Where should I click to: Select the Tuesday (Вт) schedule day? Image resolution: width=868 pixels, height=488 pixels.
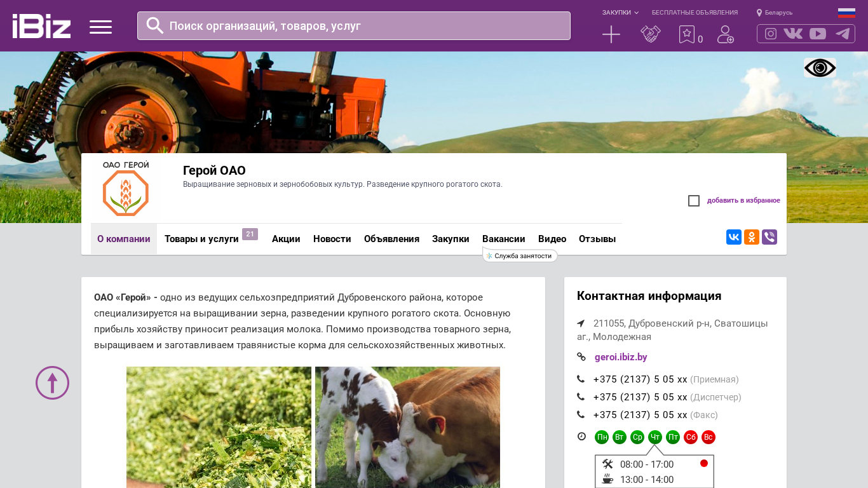[x=620, y=437]
